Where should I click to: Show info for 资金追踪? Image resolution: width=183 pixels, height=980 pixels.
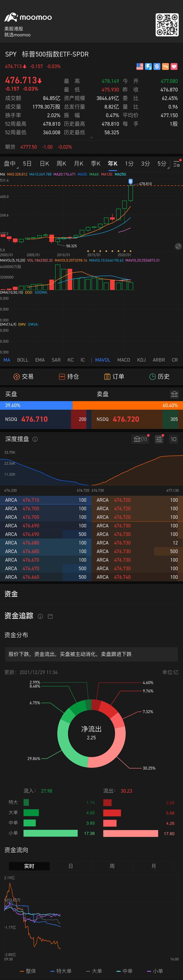click(x=40, y=616)
